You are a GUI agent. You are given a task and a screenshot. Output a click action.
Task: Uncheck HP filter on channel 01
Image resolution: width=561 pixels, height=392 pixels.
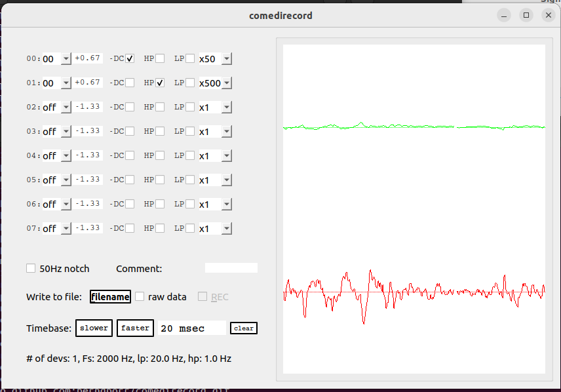160,83
